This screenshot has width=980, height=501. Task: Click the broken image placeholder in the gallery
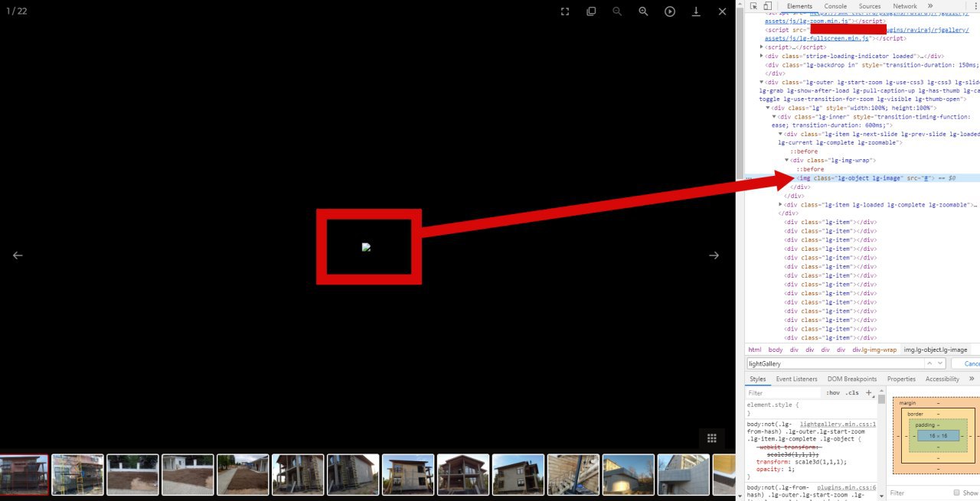[x=366, y=247]
